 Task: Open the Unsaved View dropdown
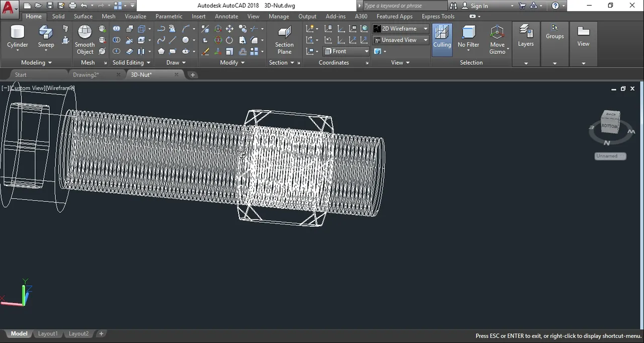pos(400,40)
